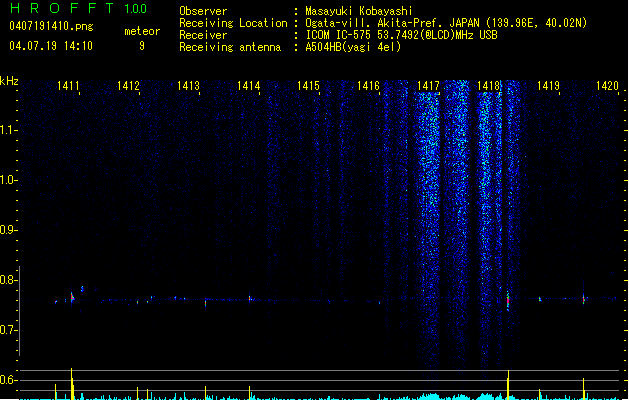Click the 1419 time axis marker
The height and width of the screenshot is (400, 629).
[x=548, y=86]
